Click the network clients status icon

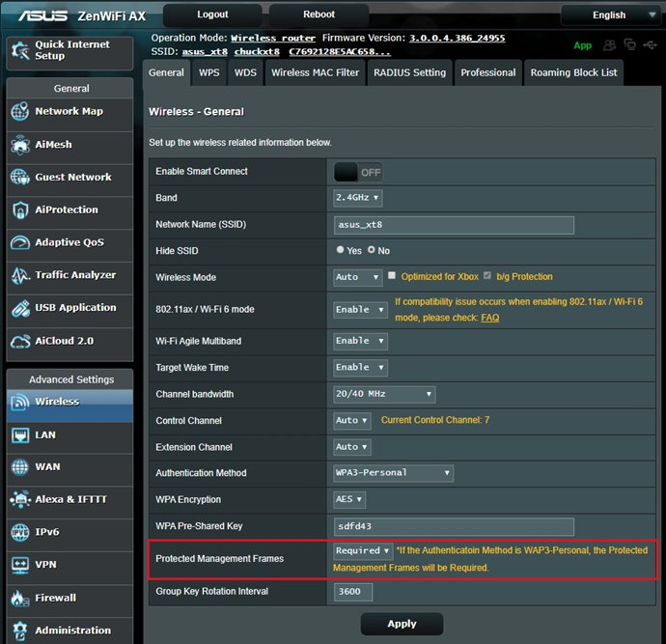(x=630, y=44)
